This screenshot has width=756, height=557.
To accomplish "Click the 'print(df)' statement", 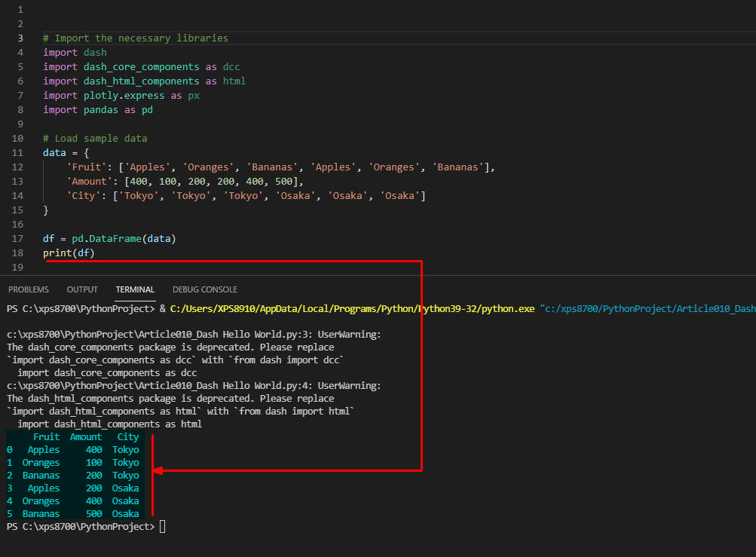I will pyautogui.click(x=69, y=253).
